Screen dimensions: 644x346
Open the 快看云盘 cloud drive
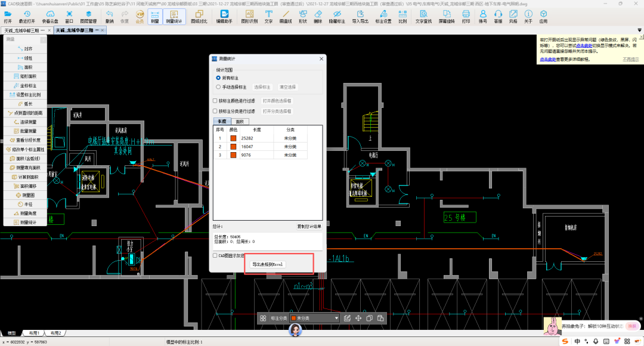50,17
